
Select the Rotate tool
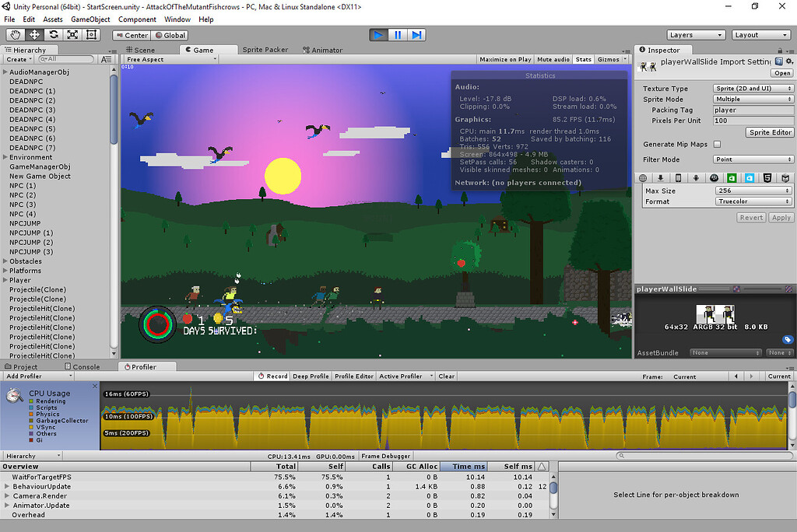[54, 35]
